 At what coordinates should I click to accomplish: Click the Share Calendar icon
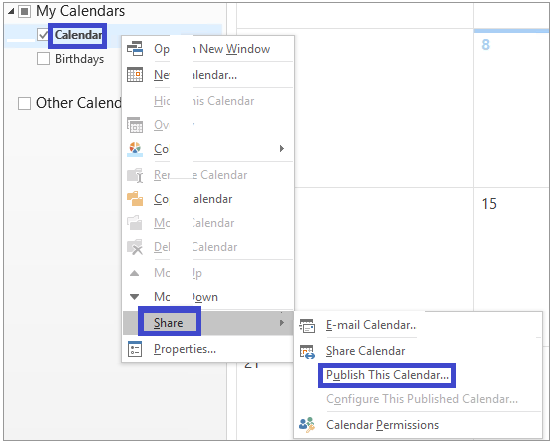tap(307, 351)
